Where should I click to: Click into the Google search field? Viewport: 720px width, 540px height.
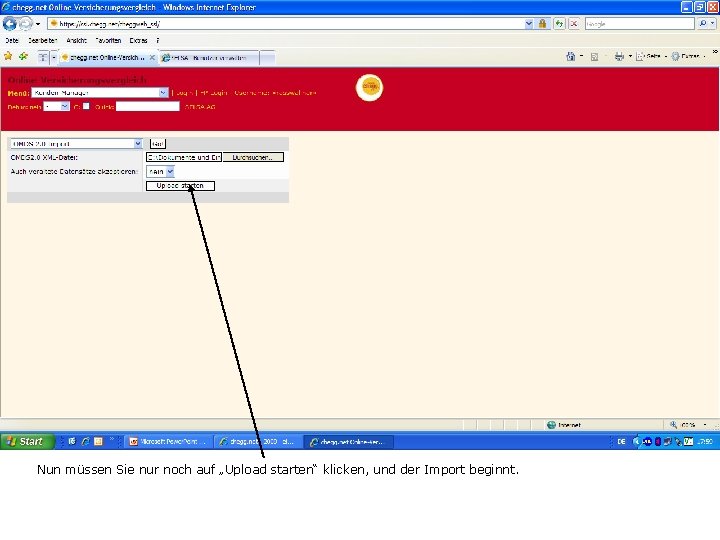tap(639, 23)
